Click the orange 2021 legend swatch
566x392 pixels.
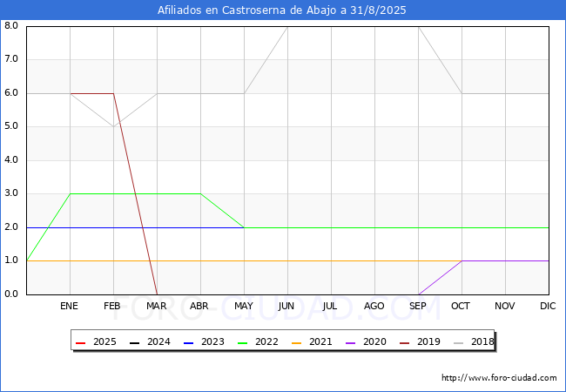[296, 342]
